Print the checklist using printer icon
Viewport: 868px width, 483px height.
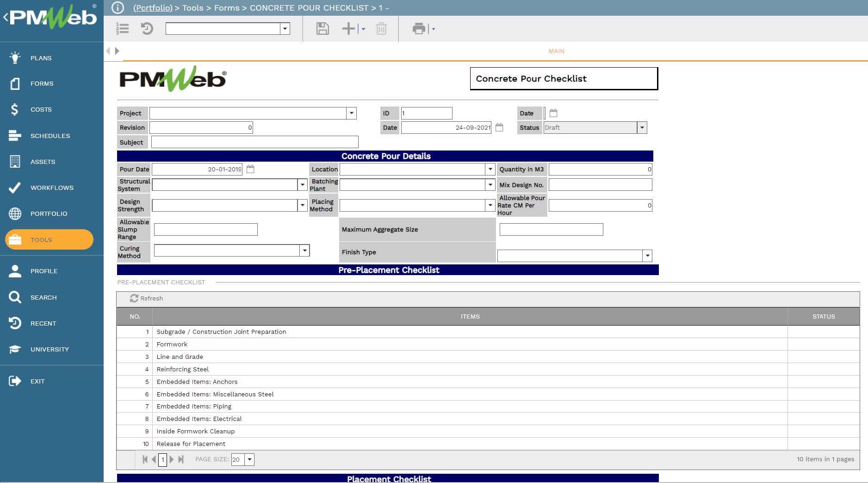(419, 29)
